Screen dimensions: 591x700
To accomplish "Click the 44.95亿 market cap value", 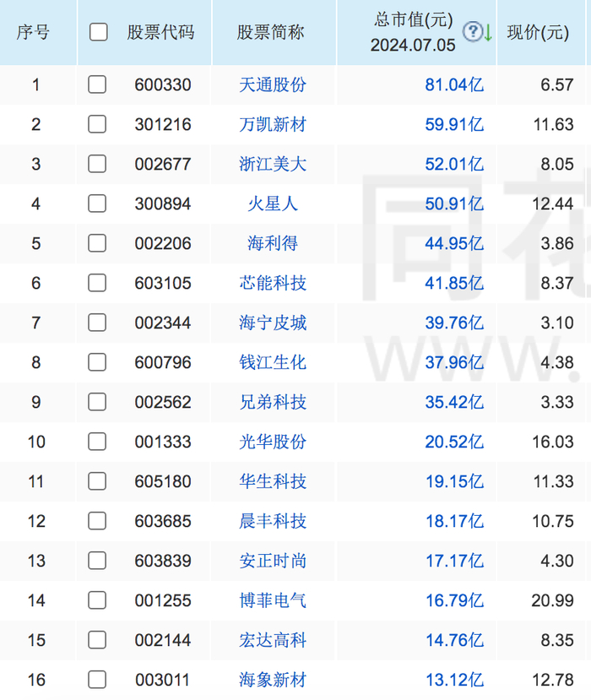I will pos(454,243).
